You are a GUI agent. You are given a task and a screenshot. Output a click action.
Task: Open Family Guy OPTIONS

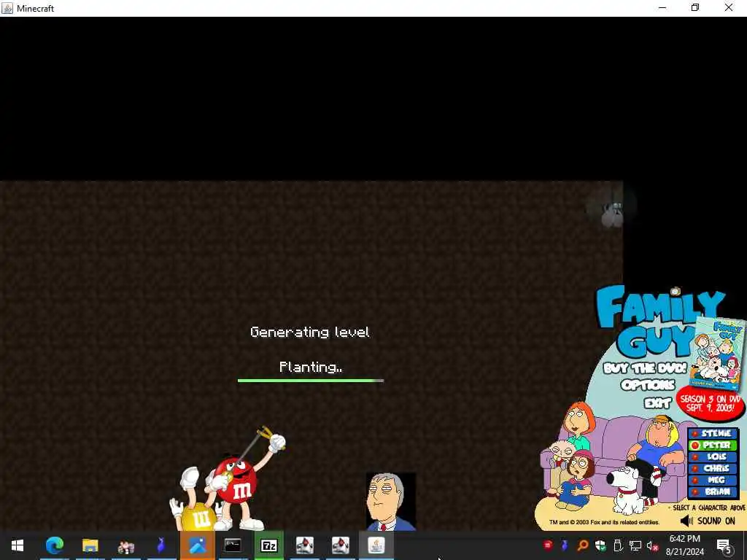(648, 385)
